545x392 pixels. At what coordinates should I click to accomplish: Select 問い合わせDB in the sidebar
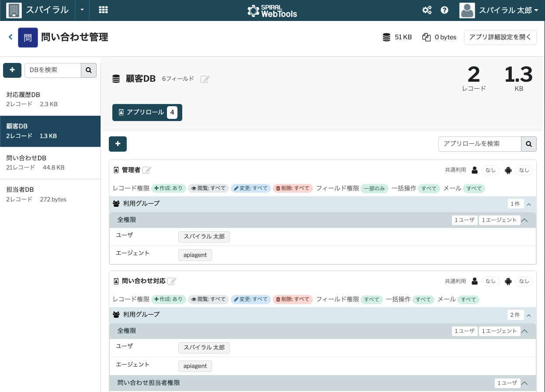pos(50,163)
